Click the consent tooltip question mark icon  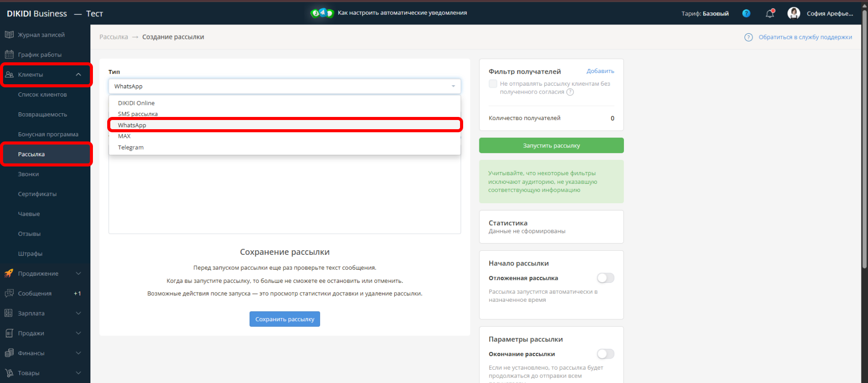click(570, 92)
